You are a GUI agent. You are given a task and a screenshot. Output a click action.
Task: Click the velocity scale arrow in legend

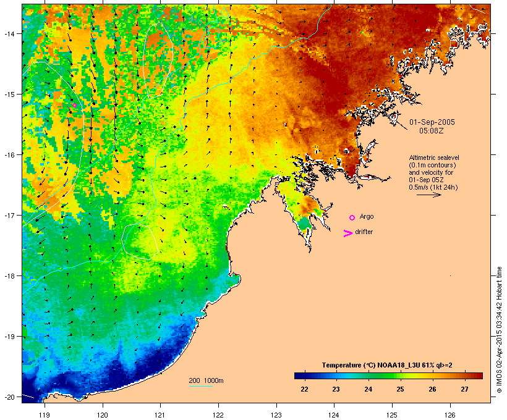click(428, 195)
